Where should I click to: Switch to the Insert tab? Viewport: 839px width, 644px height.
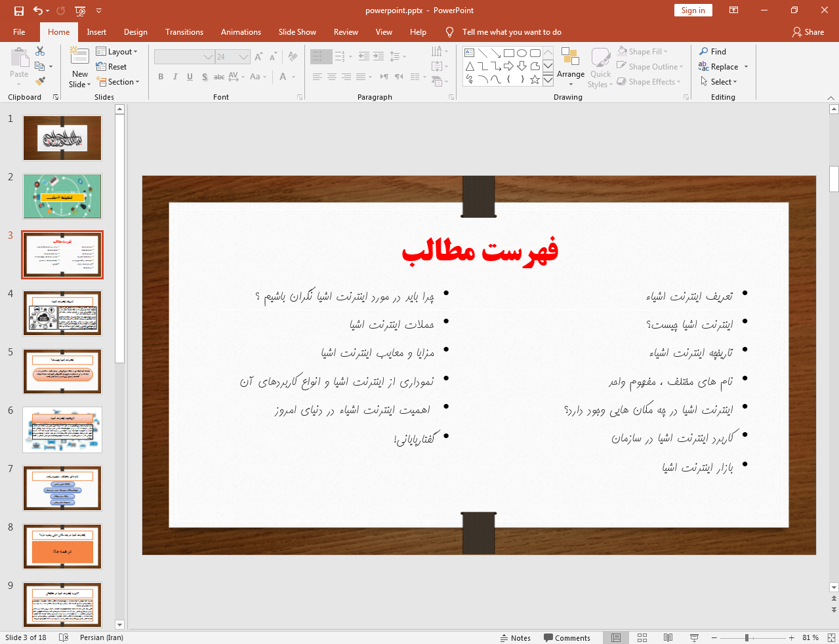(96, 31)
